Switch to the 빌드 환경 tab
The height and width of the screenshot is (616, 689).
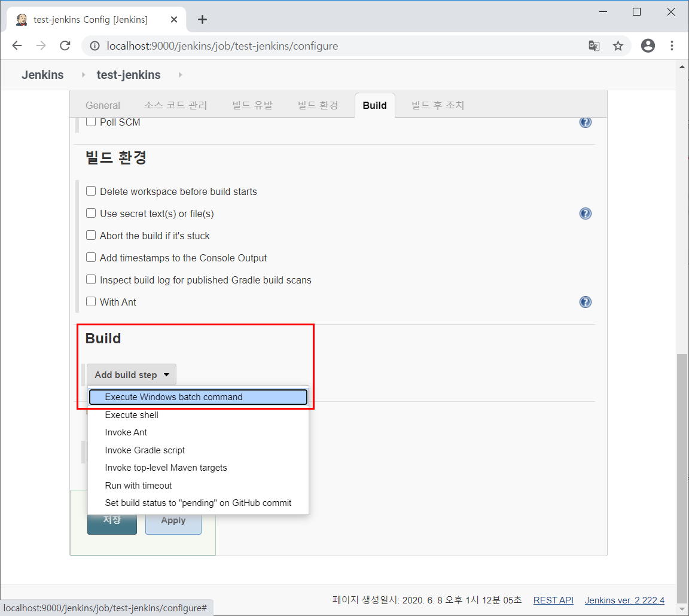[x=318, y=105]
